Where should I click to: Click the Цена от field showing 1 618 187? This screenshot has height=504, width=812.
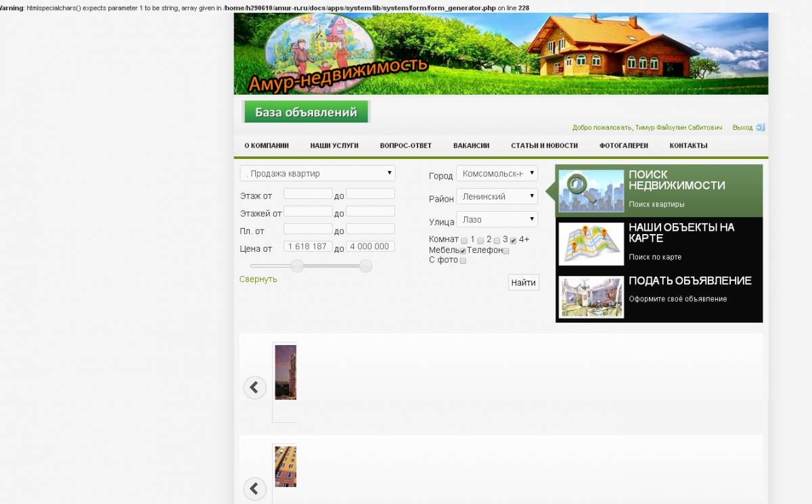pos(308,246)
